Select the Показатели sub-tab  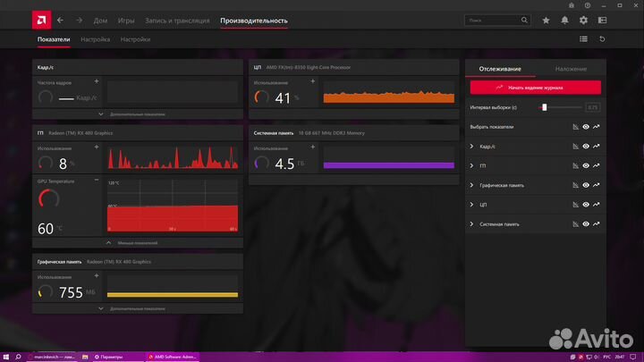coord(54,39)
